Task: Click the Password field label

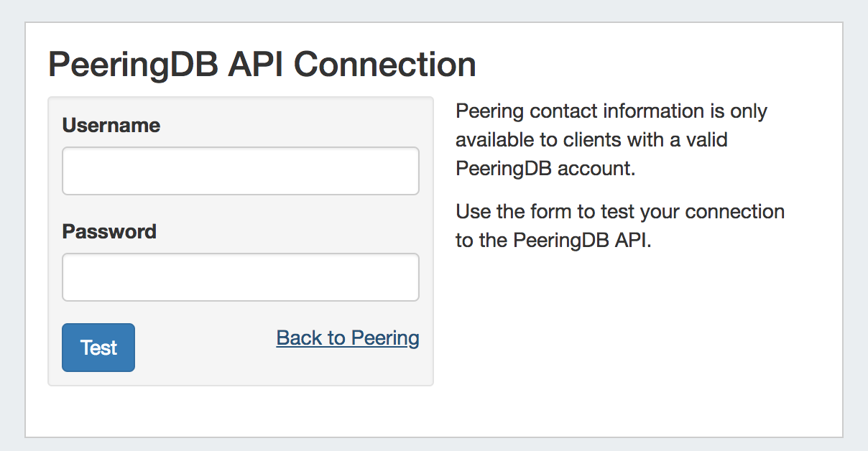Action: point(109,232)
